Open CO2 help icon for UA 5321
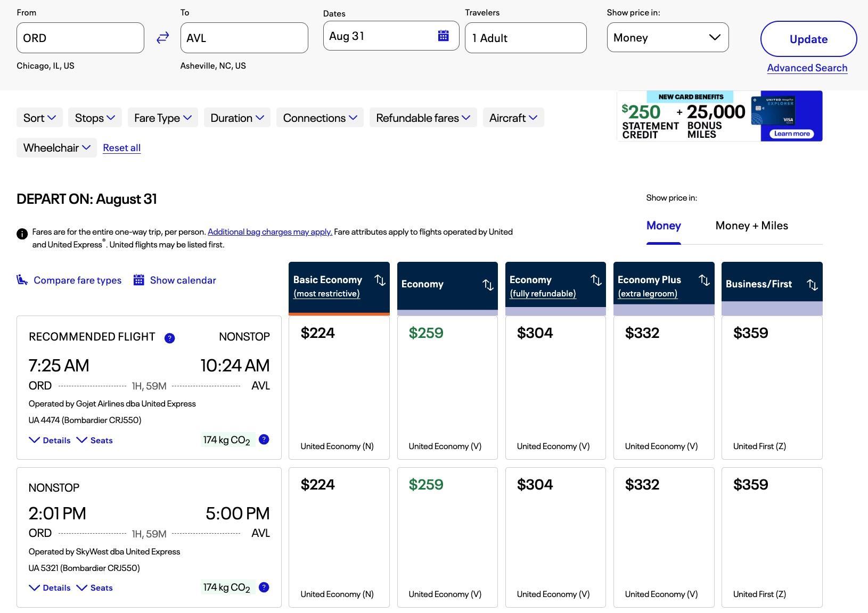Image resolution: width=868 pixels, height=613 pixels. tap(264, 587)
